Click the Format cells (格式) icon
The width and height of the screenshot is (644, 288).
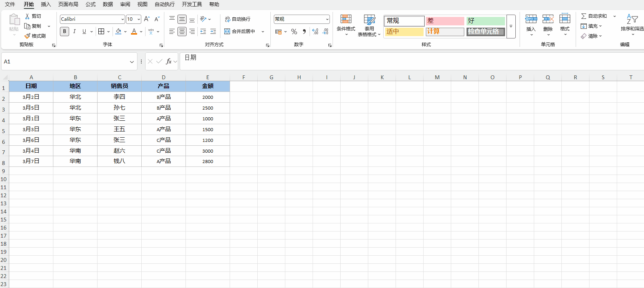(x=565, y=18)
